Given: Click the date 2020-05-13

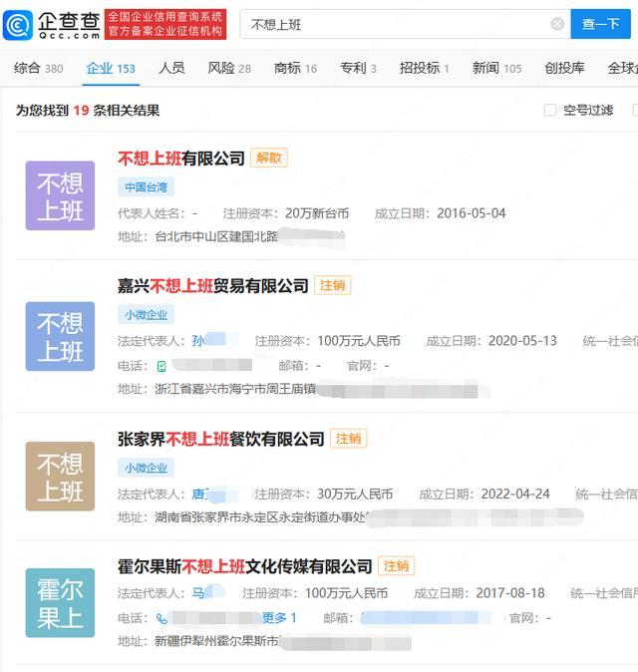Looking at the screenshot, I should [x=522, y=341].
